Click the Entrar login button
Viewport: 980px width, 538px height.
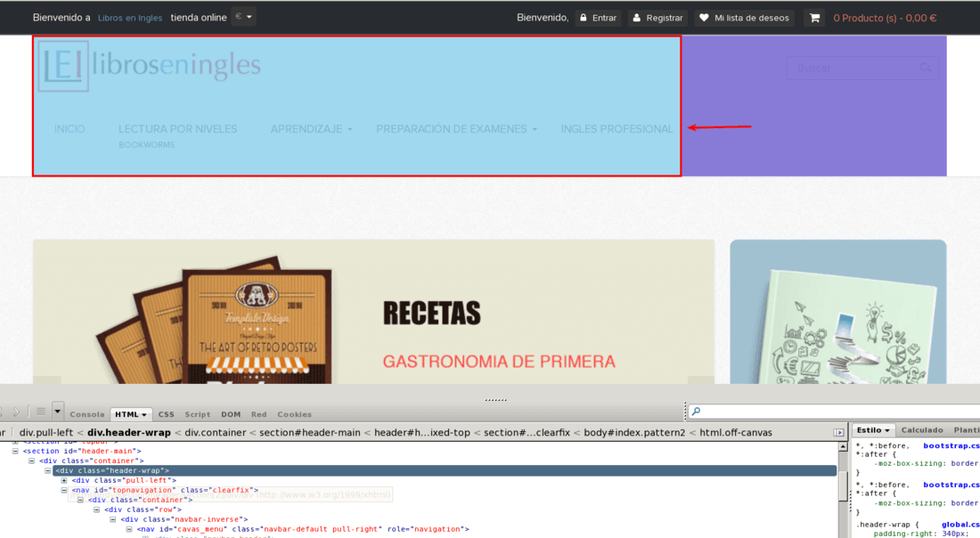click(x=598, y=18)
